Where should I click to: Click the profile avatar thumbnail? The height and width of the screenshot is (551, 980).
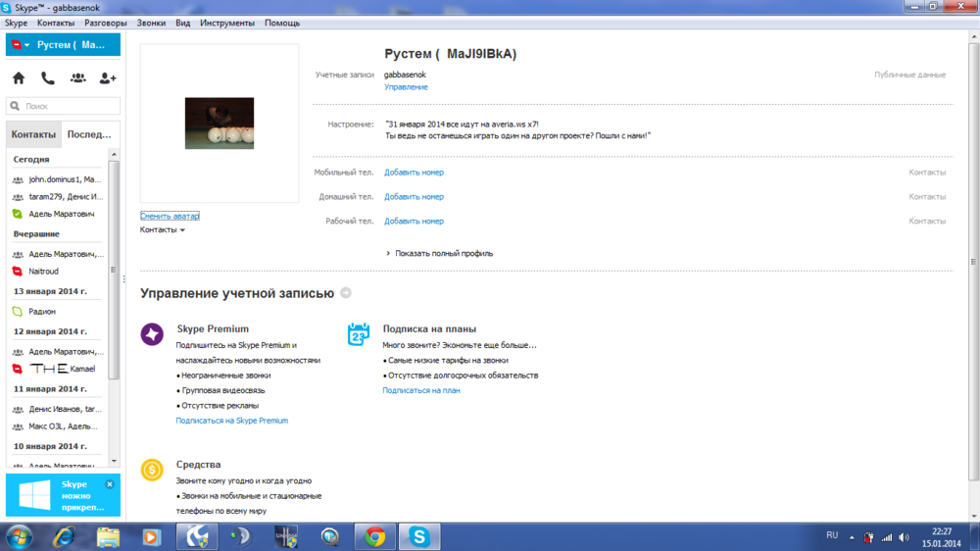220,124
